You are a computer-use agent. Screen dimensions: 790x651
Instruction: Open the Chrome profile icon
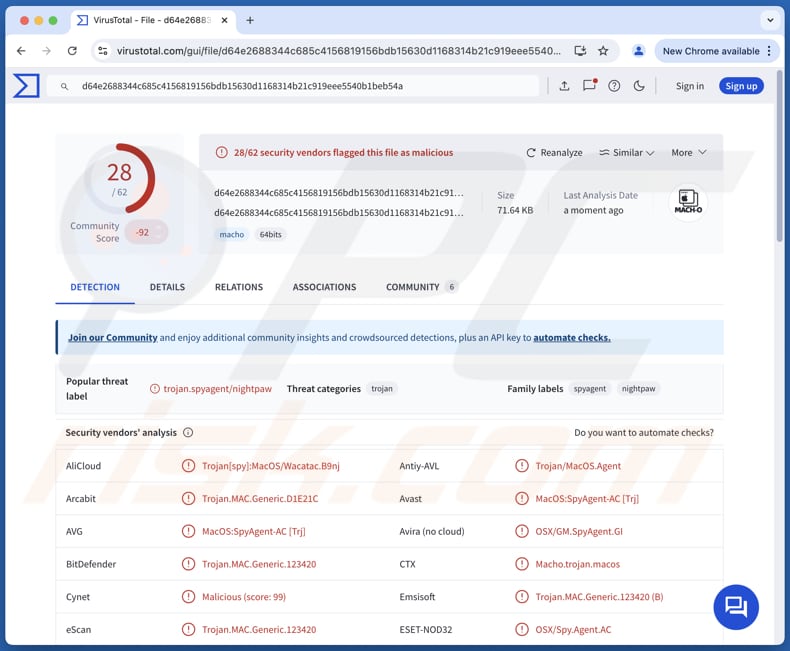click(638, 51)
